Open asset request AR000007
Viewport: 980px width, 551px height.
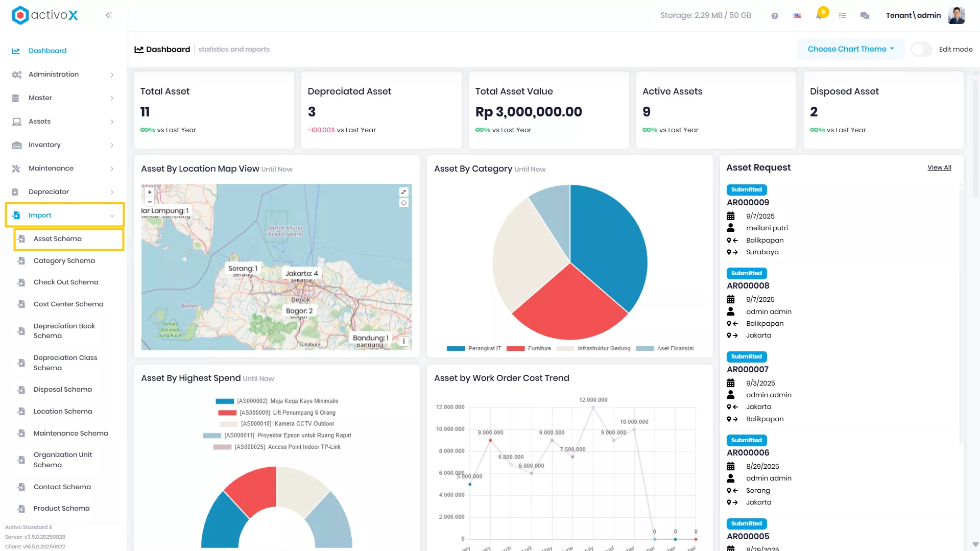tap(747, 370)
